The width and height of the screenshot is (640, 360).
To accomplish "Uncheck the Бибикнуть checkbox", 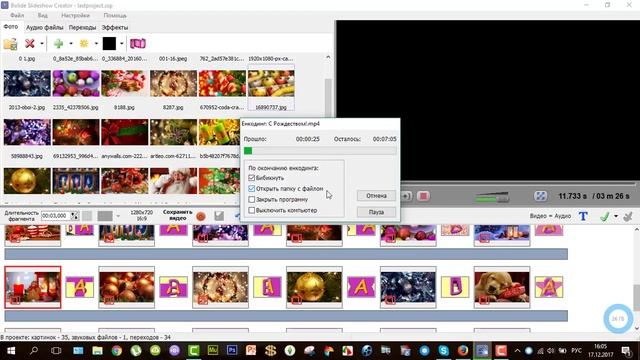I will (251, 178).
